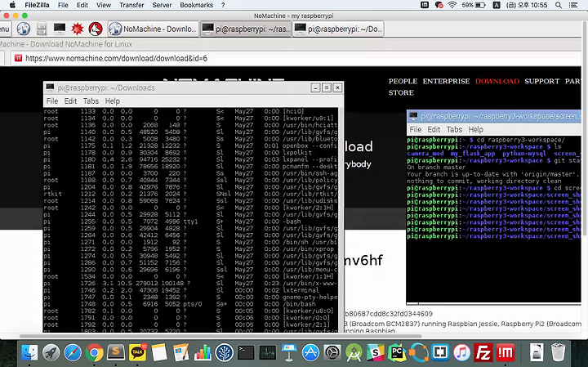Open System Preferences from the Dock
588x367 pixels.
click(x=332, y=353)
